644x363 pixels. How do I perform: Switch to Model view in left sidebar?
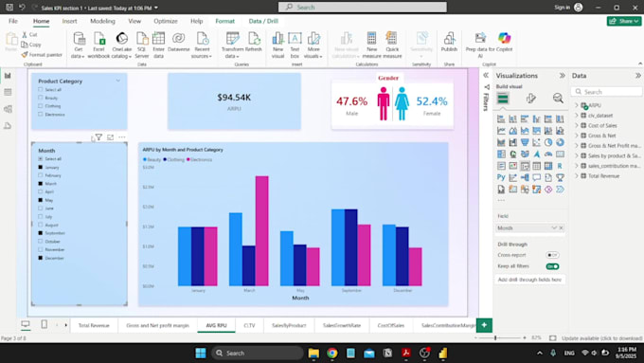pyautogui.click(x=8, y=109)
